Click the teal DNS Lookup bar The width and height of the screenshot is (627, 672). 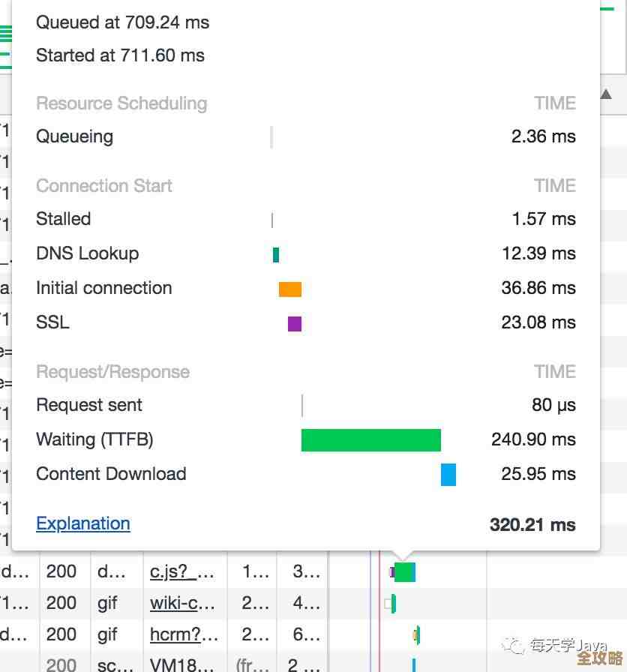[x=276, y=254]
